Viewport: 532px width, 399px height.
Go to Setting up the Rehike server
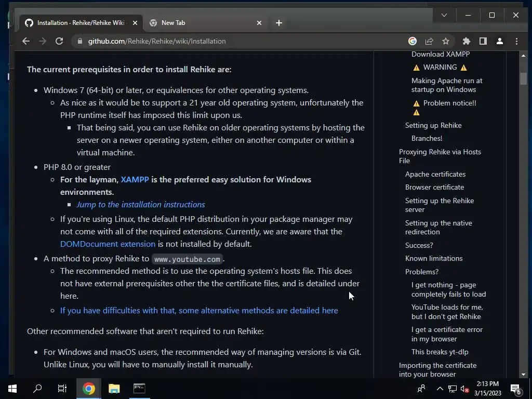click(440, 205)
